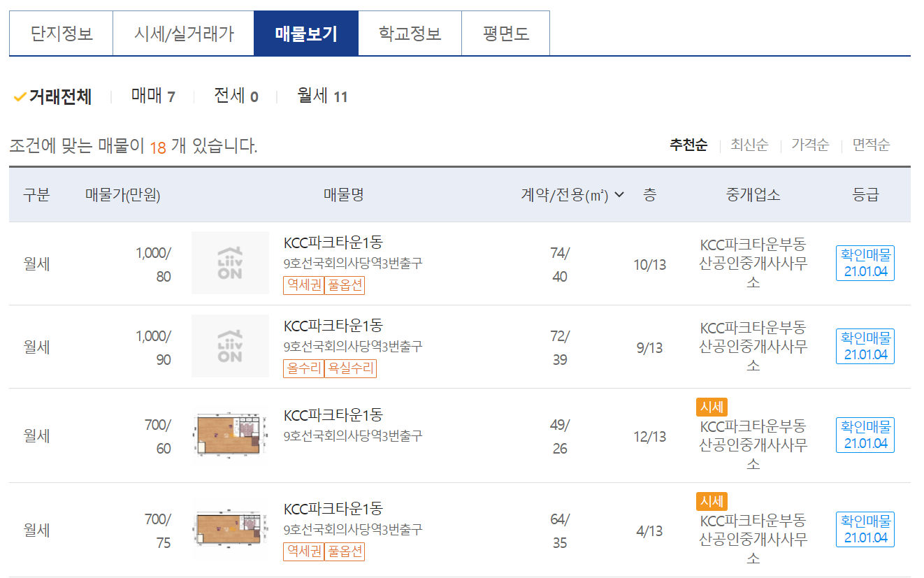Sort listings by 면적순
Image resolution: width=924 pixels, height=578 pixels.
(871, 145)
